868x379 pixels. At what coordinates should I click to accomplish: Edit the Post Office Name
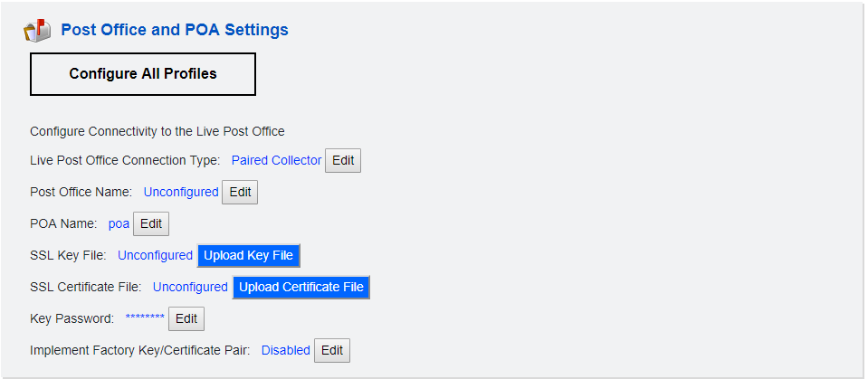240,192
